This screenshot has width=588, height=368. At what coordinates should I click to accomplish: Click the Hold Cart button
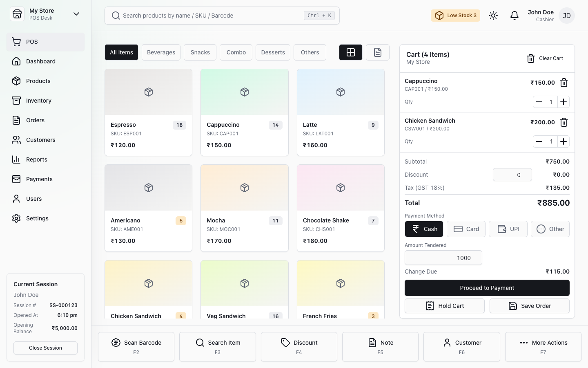[x=444, y=306]
